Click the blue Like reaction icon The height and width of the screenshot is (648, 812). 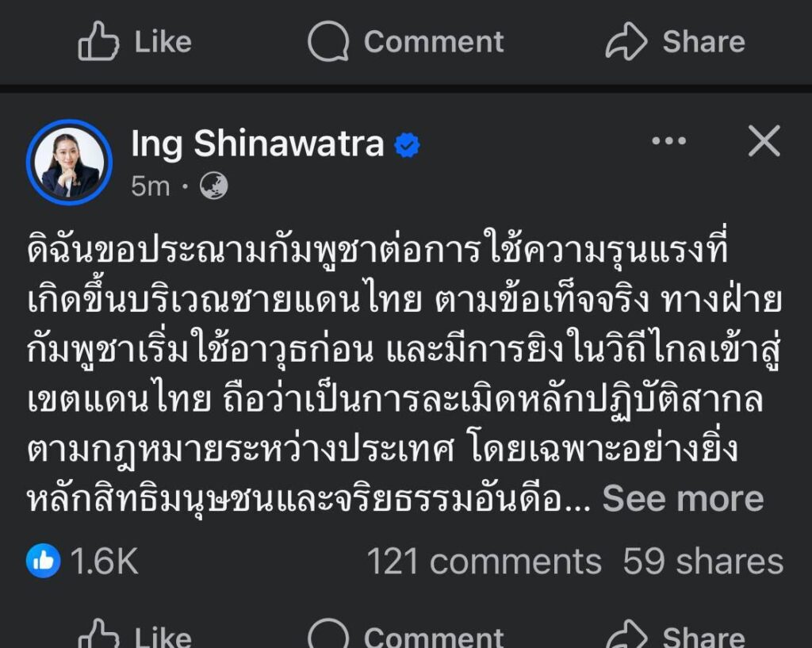click(44, 562)
